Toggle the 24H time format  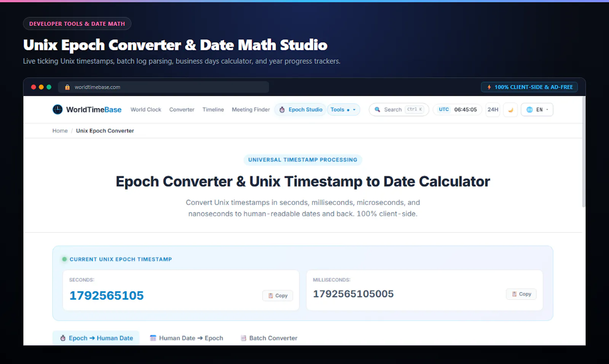coord(493,110)
